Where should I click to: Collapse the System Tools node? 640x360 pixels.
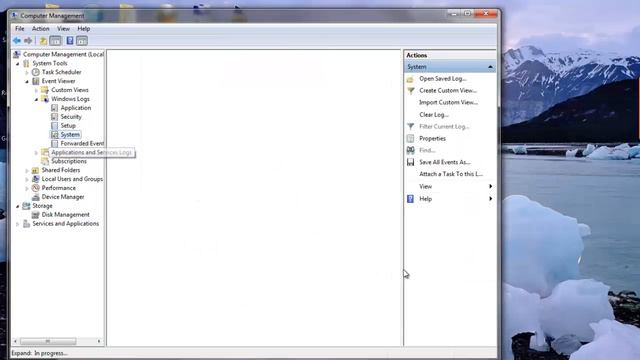[18, 64]
